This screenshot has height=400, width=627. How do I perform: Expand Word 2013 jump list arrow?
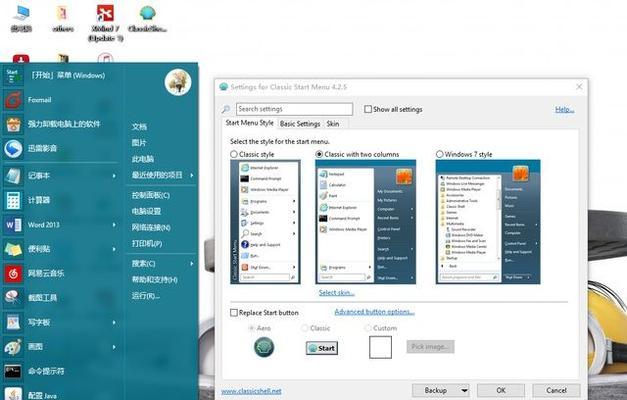click(x=114, y=225)
